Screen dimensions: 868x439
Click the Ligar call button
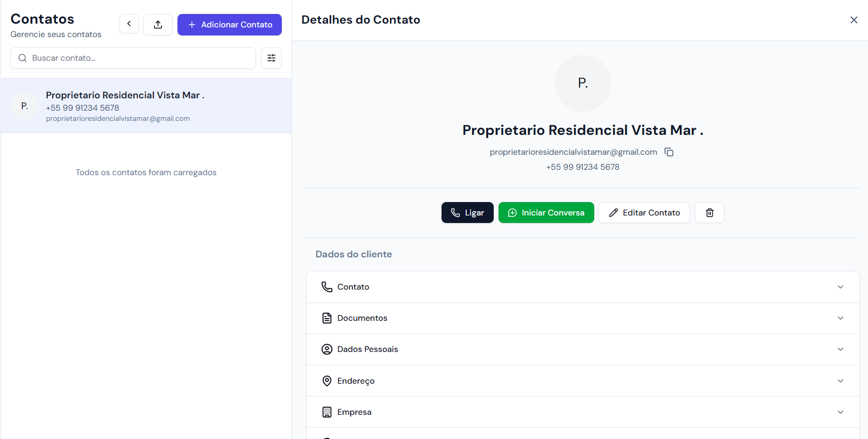click(x=467, y=213)
